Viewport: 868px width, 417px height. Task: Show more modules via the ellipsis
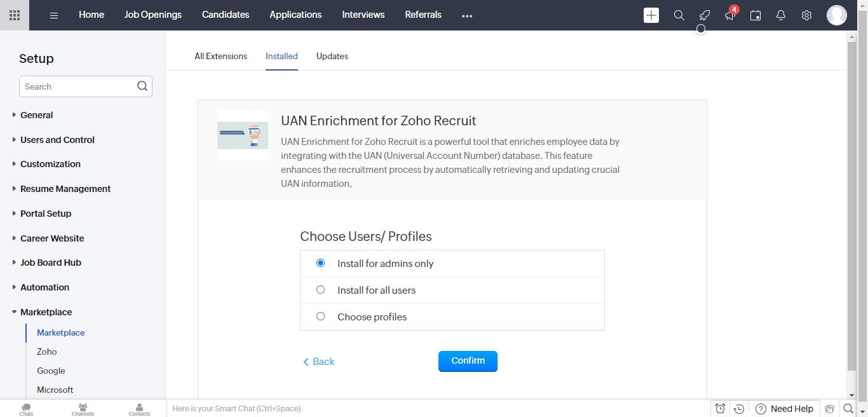point(467,16)
